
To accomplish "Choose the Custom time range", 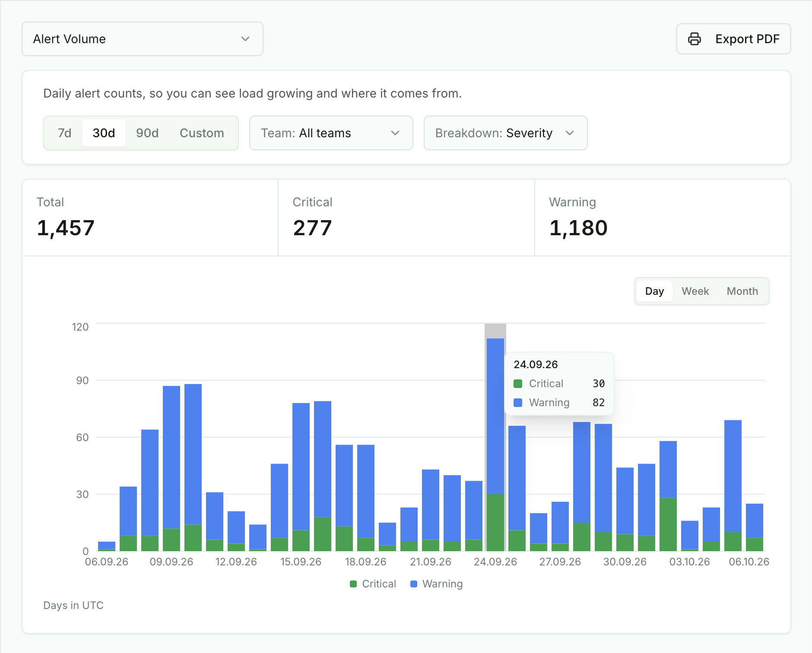I will click(x=202, y=133).
